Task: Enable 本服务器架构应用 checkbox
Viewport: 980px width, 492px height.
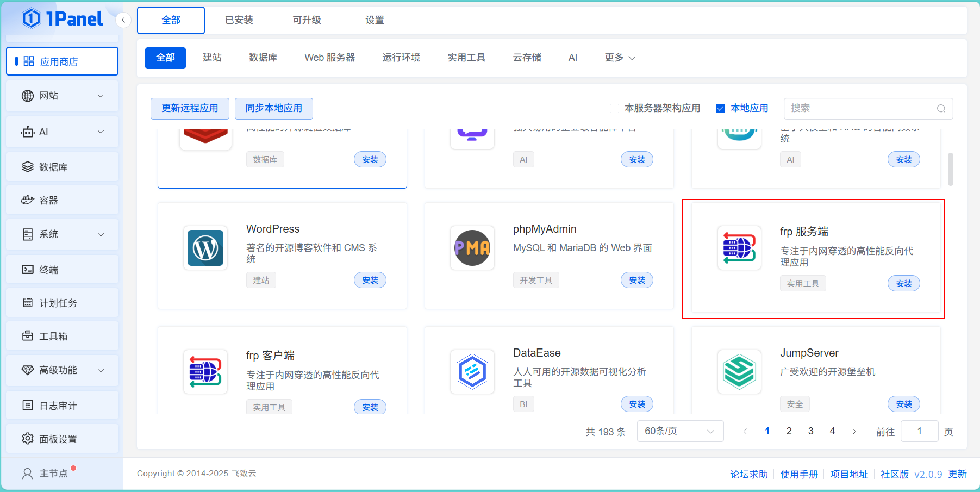Action: [x=614, y=109]
